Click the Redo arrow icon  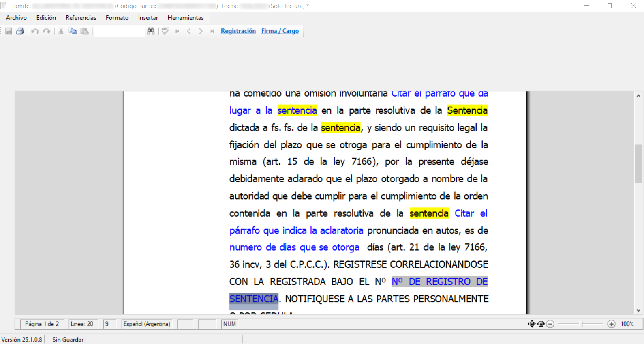coord(47,31)
